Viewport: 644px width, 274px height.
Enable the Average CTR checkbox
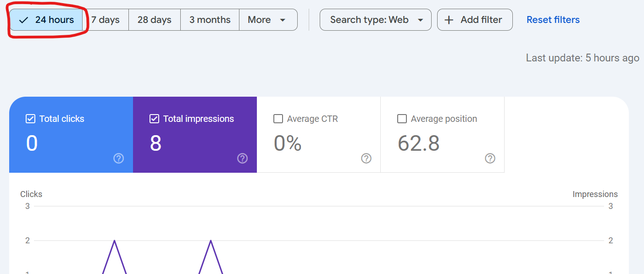click(x=278, y=119)
